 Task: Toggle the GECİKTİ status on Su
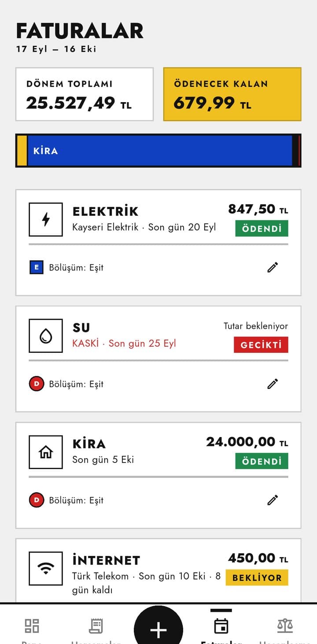click(x=261, y=345)
